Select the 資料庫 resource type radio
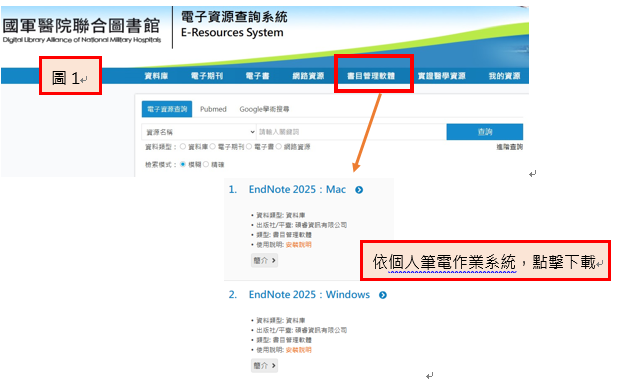Viewport: 618px width, 383px height. 183,147
